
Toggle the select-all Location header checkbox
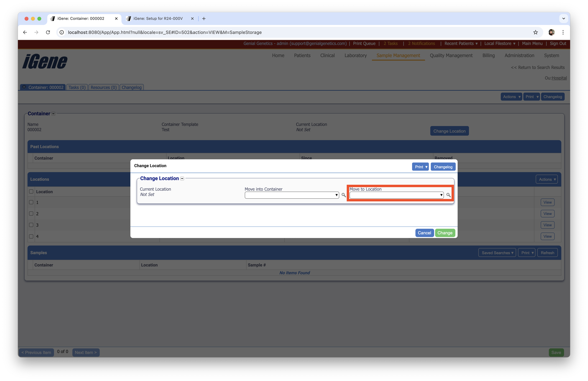(31, 192)
